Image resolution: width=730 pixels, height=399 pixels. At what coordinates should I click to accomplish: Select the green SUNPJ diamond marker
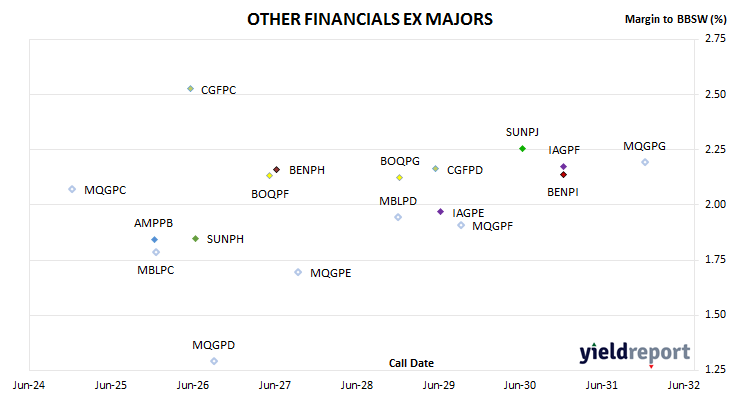click(522, 149)
